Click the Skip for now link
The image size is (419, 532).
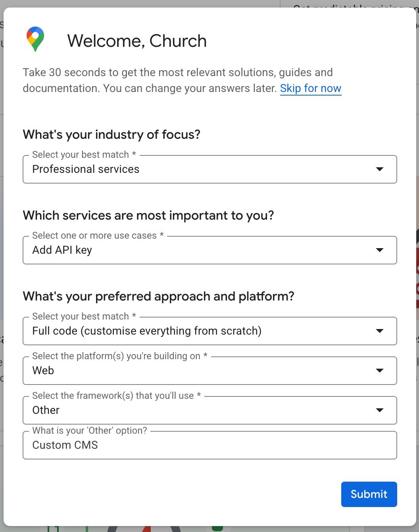(x=310, y=88)
